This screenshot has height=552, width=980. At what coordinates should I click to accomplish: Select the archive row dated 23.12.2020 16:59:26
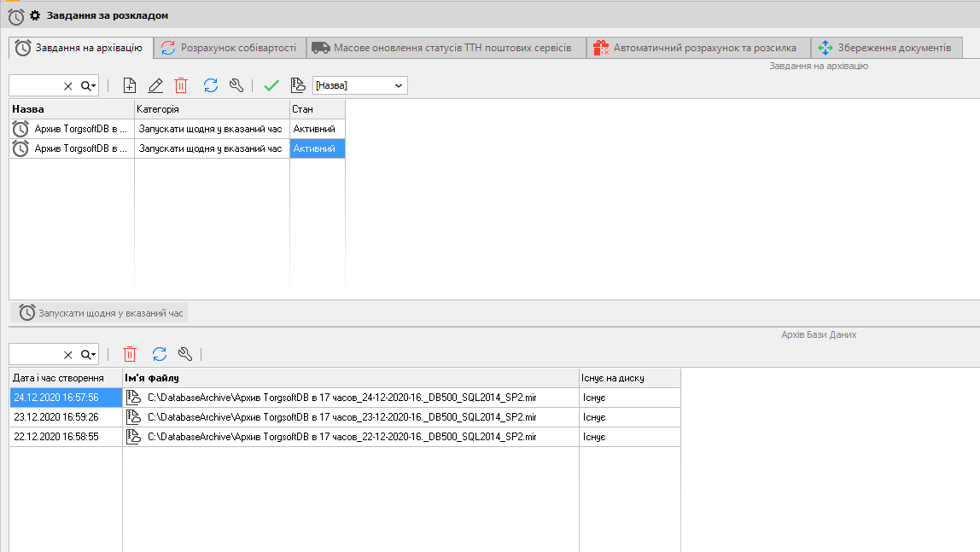pyautogui.click(x=56, y=417)
